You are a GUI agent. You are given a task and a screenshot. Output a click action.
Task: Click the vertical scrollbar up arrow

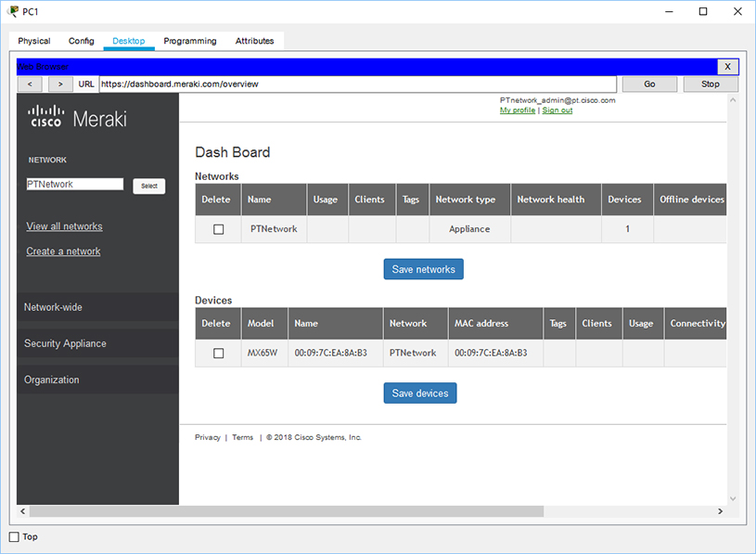click(x=733, y=100)
